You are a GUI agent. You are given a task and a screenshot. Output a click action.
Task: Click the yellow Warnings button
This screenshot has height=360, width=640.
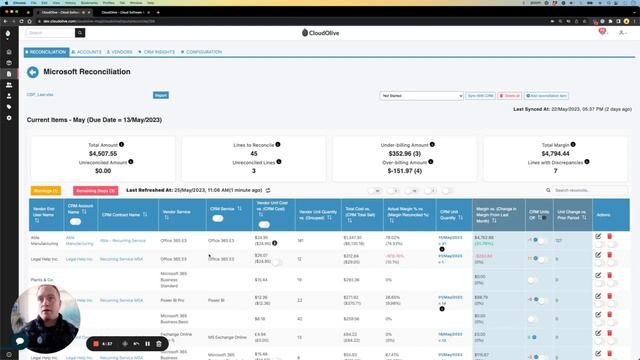[46, 191]
